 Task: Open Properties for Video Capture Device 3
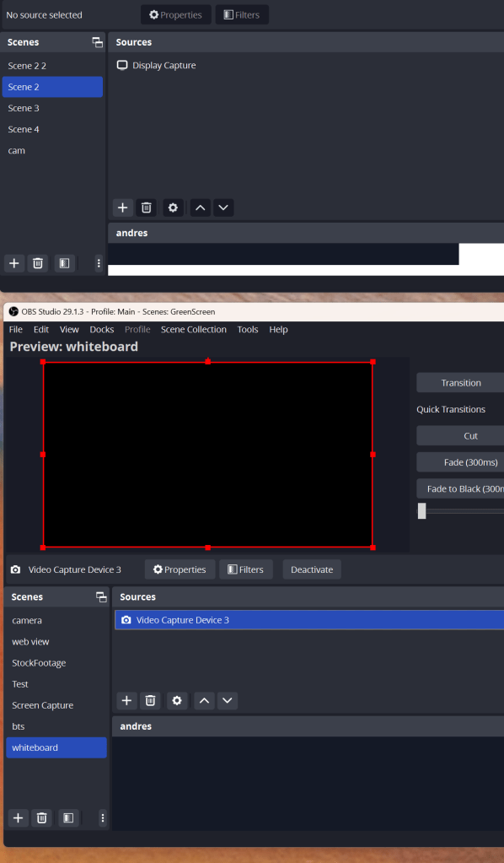[x=180, y=569]
